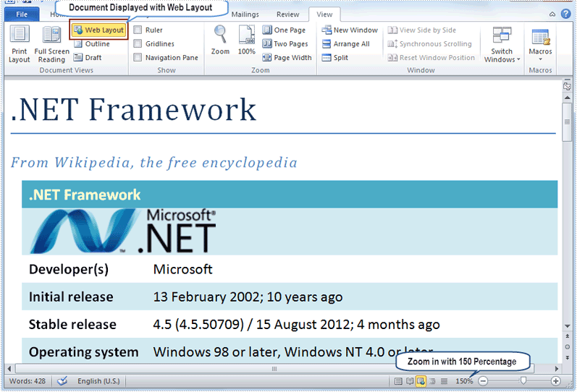Click horizontal scrollbar right arrow

coord(557,368)
